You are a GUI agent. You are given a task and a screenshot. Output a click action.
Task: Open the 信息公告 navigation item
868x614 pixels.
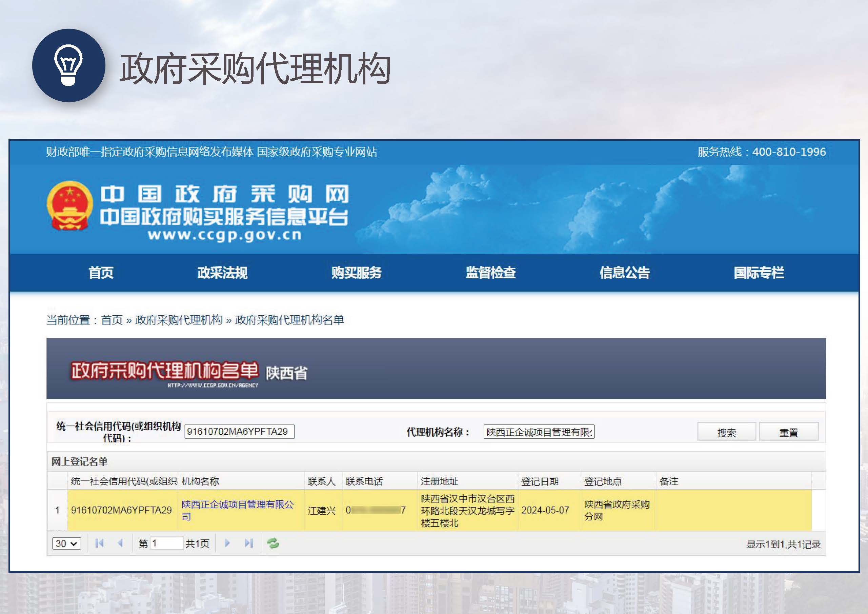624,273
